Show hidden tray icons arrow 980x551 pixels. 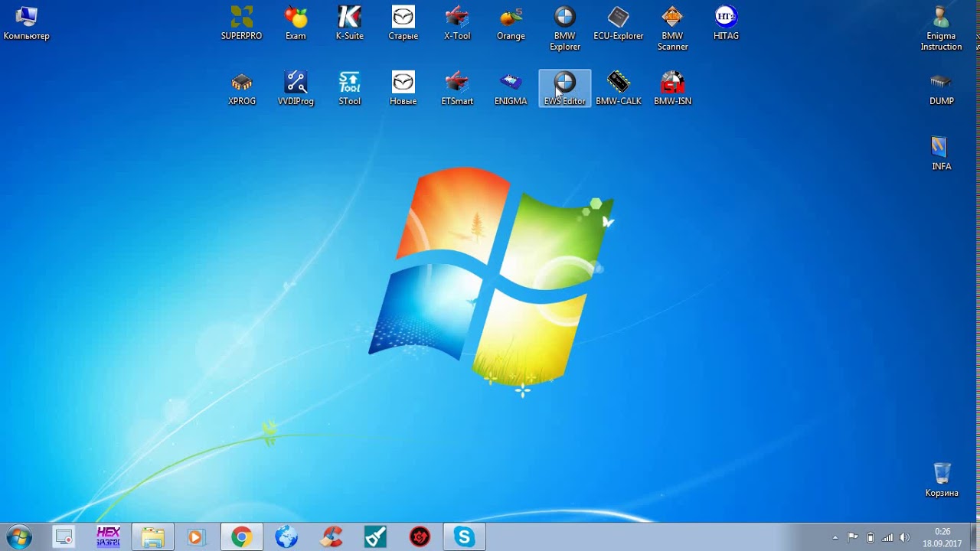(x=835, y=537)
